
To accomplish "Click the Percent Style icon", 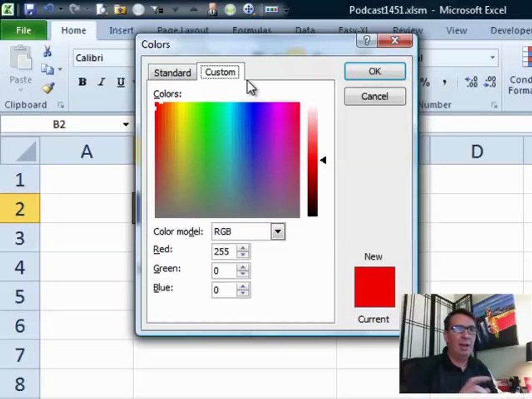I will (x=425, y=82).
